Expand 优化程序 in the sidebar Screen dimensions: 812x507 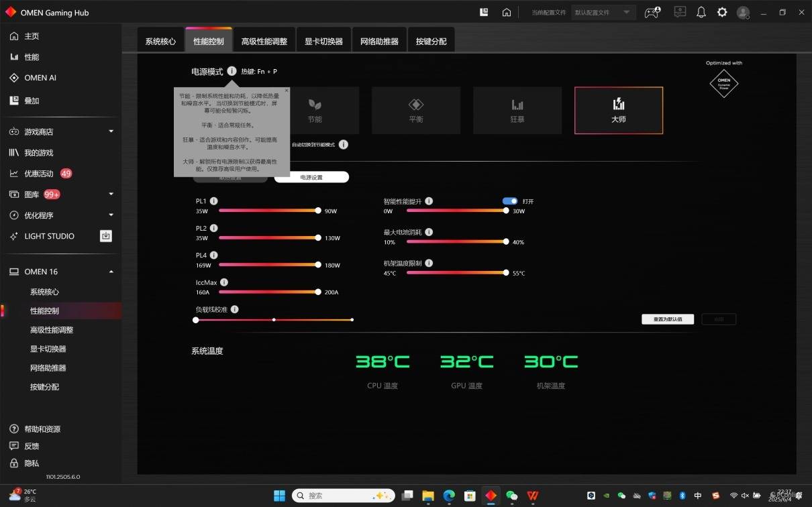click(111, 215)
